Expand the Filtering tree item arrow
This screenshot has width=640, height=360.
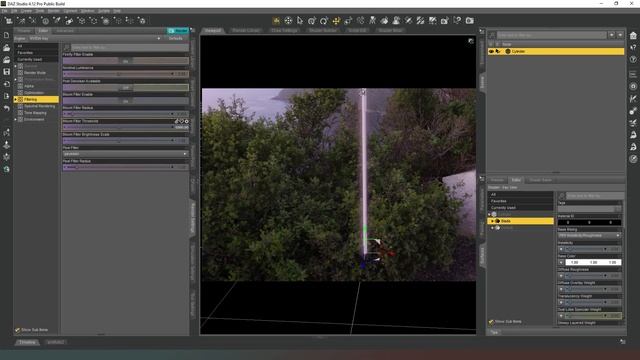click(16, 100)
